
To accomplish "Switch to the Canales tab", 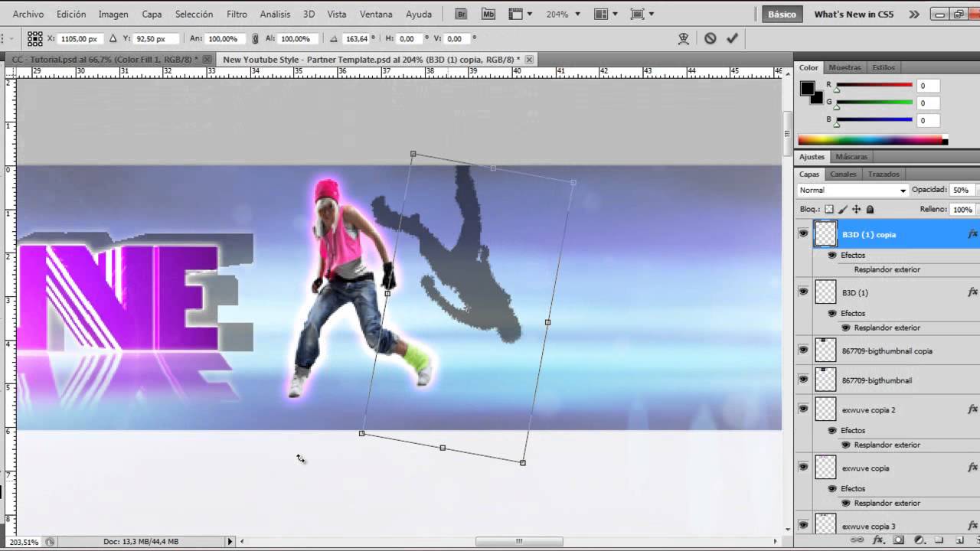I will [843, 174].
